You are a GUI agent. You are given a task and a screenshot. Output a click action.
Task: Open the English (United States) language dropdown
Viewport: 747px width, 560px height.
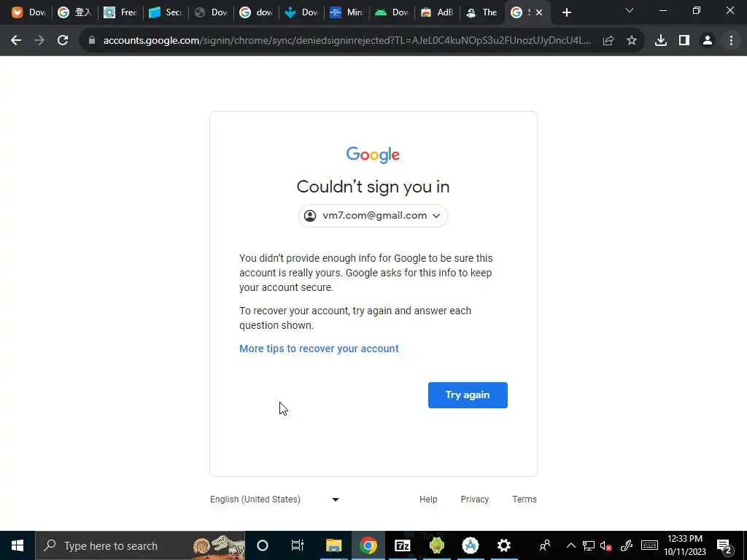pos(274,499)
